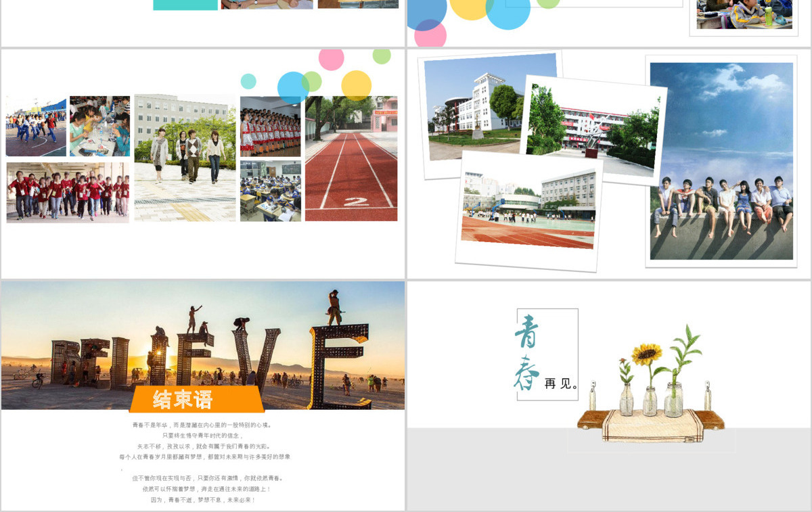
Task: Select the photo of four students walking
Action: (185, 158)
